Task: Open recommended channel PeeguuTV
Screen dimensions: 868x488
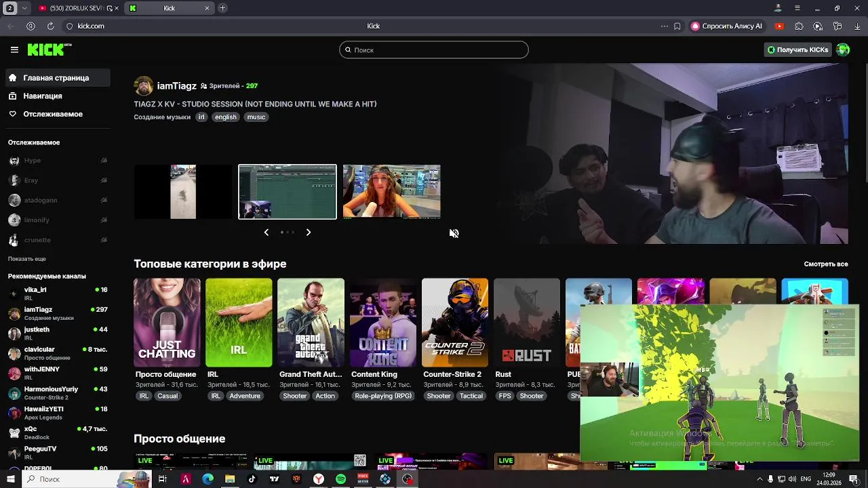Action: 58,453
